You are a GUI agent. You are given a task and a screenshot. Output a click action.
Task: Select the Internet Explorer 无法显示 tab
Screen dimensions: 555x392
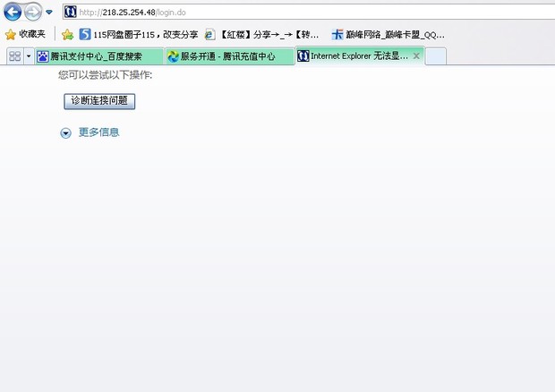(352, 55)
